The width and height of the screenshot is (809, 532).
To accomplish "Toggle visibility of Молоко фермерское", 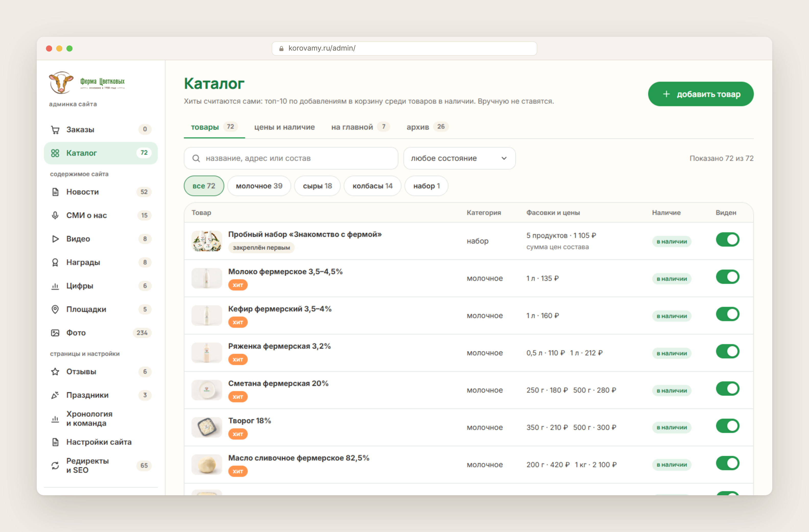I will [x=728, y=277].
